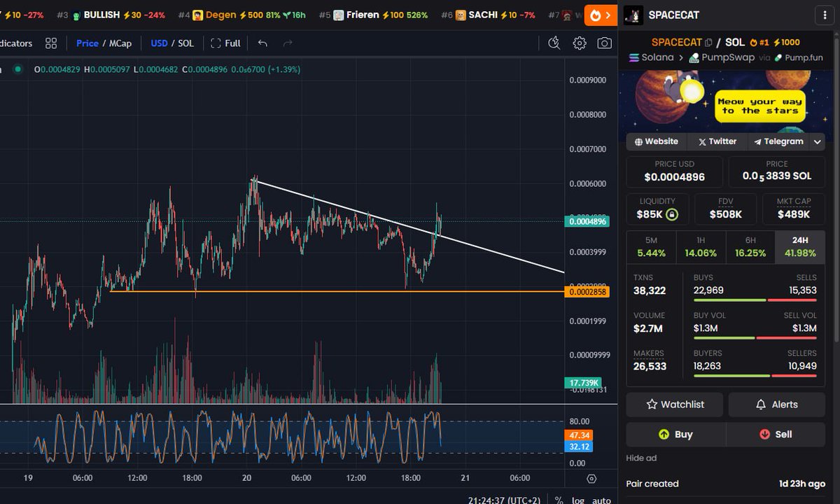
Task: Toggle the % percentage scale
Action: point(559,500)
